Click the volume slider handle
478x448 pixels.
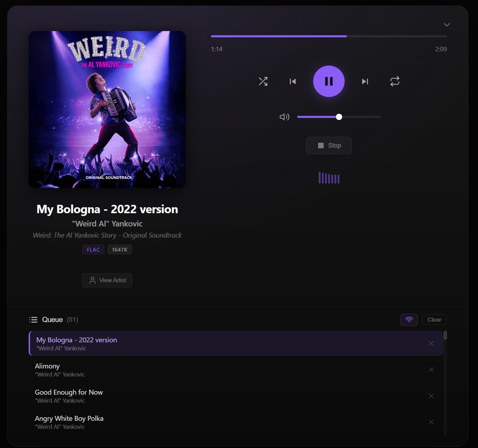click(339, 117)
